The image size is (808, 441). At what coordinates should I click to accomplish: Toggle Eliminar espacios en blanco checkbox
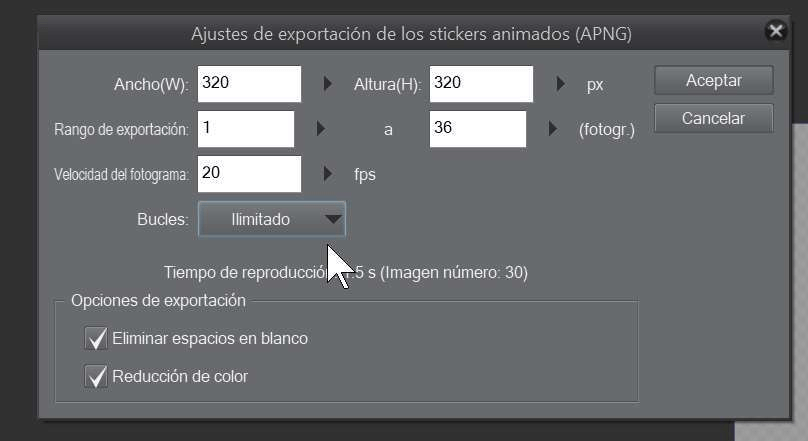tap(97, 338)
